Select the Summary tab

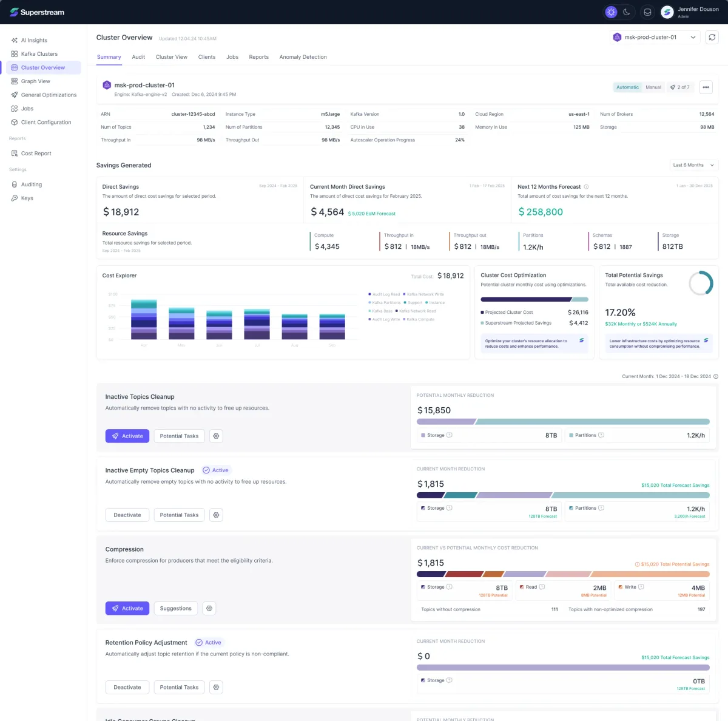(109, 57)
